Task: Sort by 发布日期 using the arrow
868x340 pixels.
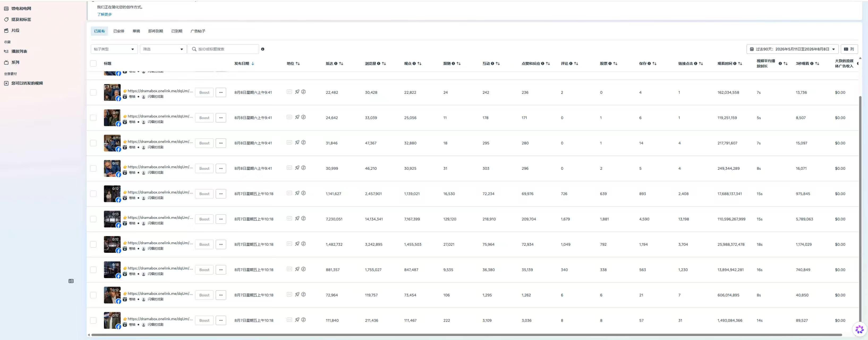Action: (253, 63)
